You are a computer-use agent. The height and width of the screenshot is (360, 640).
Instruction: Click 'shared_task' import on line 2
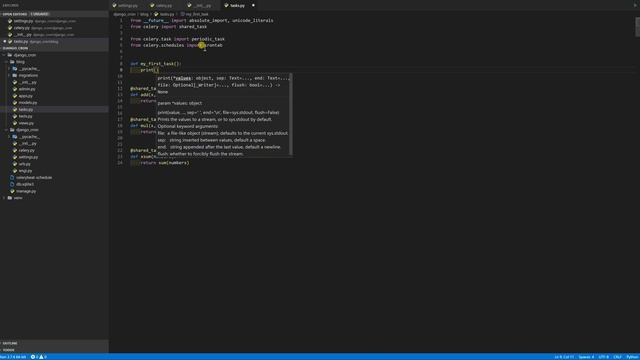[193, 27]
